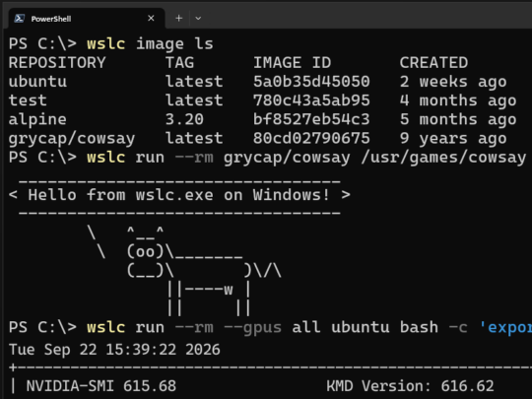Select the PowerShell tab

pos(87,19)
